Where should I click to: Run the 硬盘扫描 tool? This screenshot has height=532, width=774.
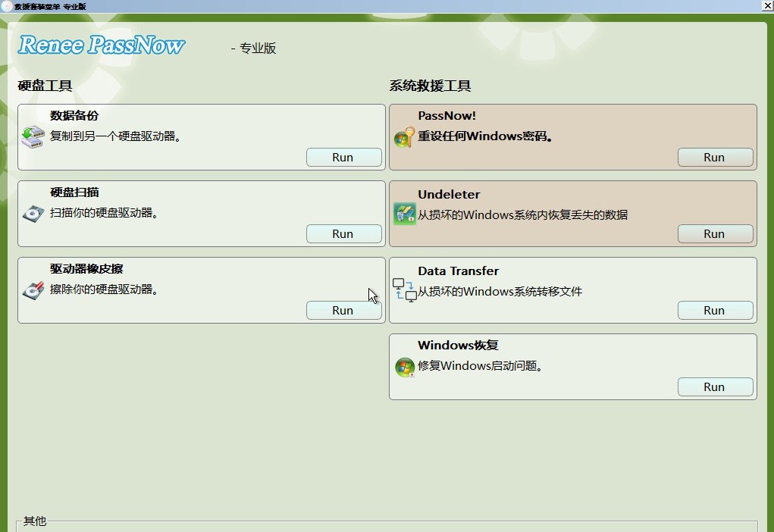[x=343, y=234]
